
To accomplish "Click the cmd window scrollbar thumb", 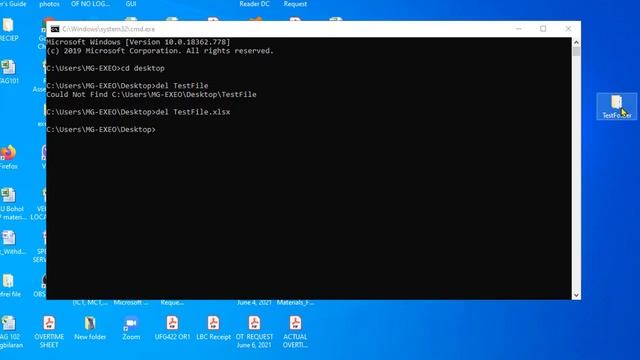I will pyautogui.click(x=576, y=51).
